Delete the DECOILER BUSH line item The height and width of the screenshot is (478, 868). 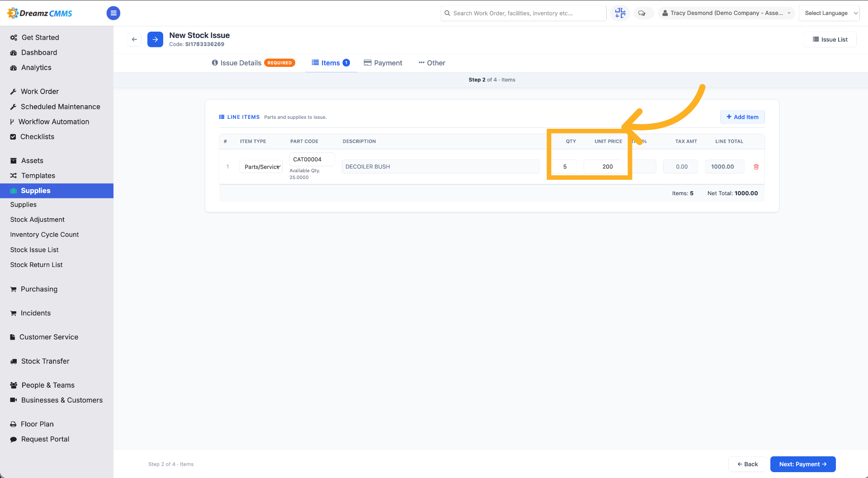click(756, 167)
